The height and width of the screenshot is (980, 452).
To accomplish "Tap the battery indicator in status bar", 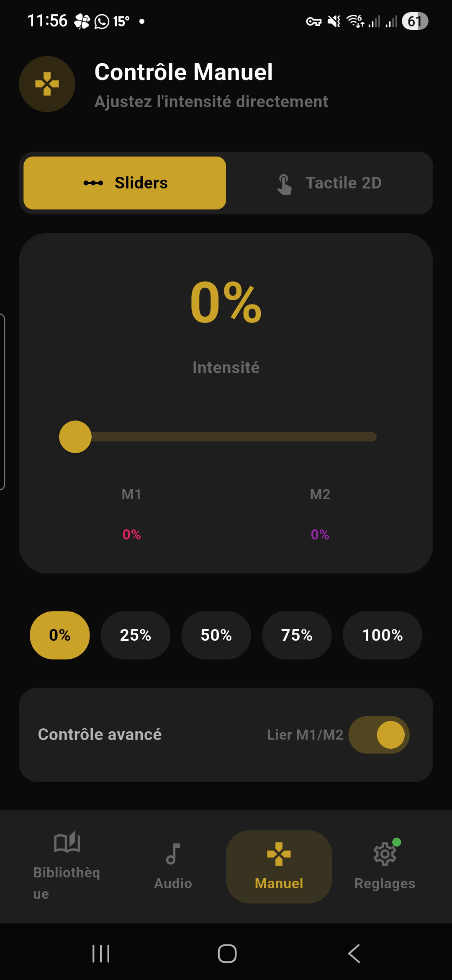I will pos(415,21).
